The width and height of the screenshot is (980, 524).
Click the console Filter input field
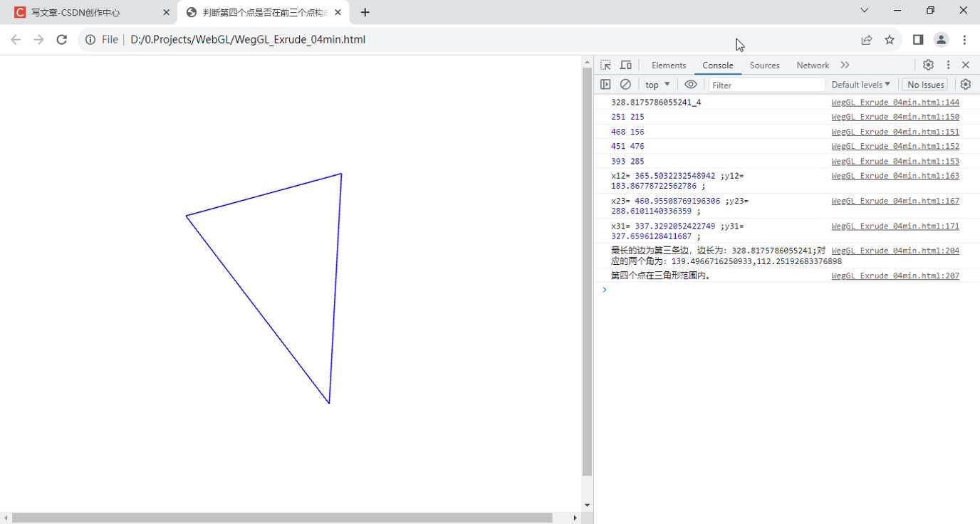pyautogui.click(x=766, y=85)
